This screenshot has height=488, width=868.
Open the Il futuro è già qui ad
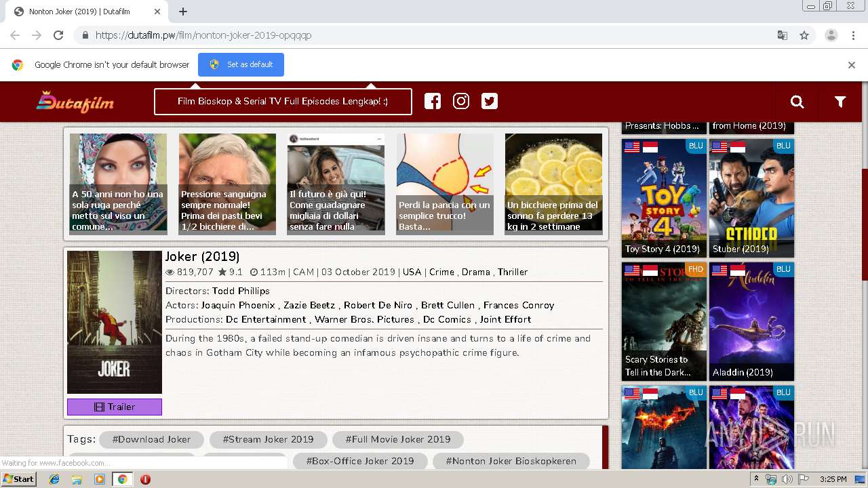coord(336,184)
